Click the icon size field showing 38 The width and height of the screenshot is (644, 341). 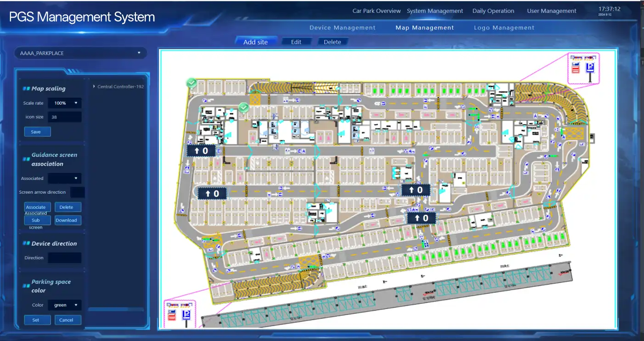65,117
